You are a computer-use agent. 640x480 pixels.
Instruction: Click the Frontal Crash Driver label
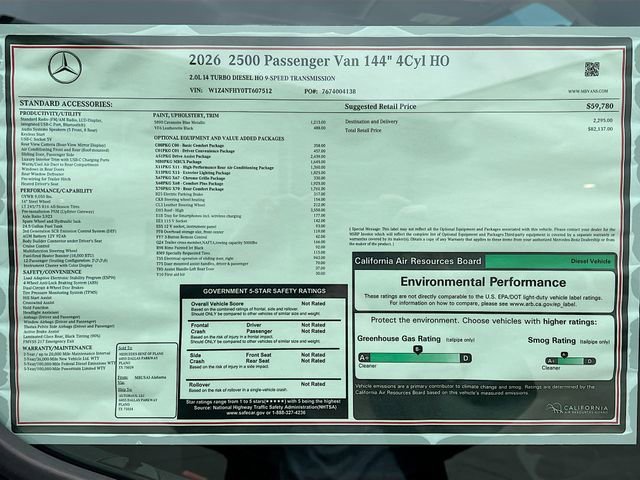(254, 325)
